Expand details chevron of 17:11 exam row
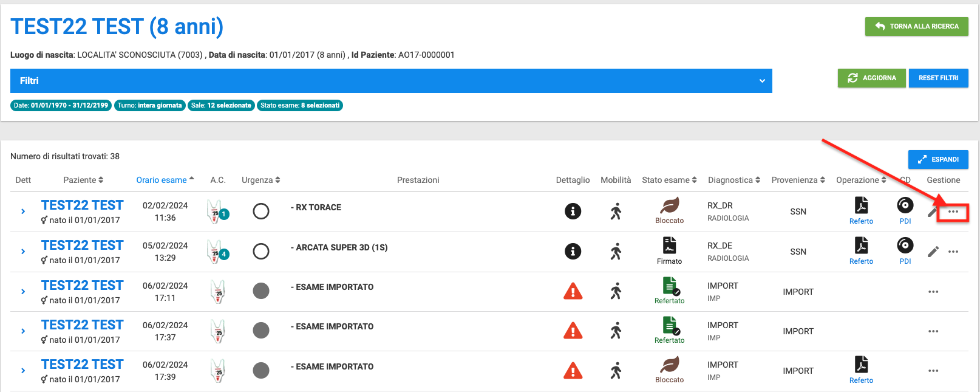This screenshot has width=980, height=392. coord(23,292)
